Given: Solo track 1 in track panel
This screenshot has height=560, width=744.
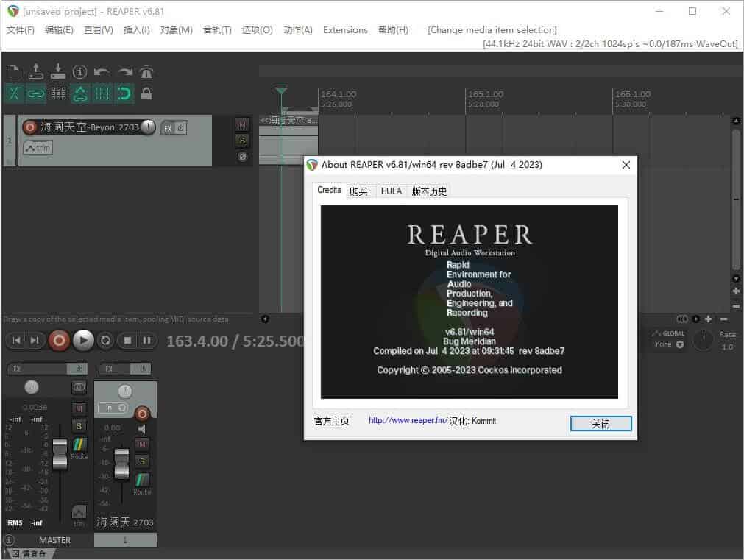Looking at the screenshot, I should click(x=242, y=141).
